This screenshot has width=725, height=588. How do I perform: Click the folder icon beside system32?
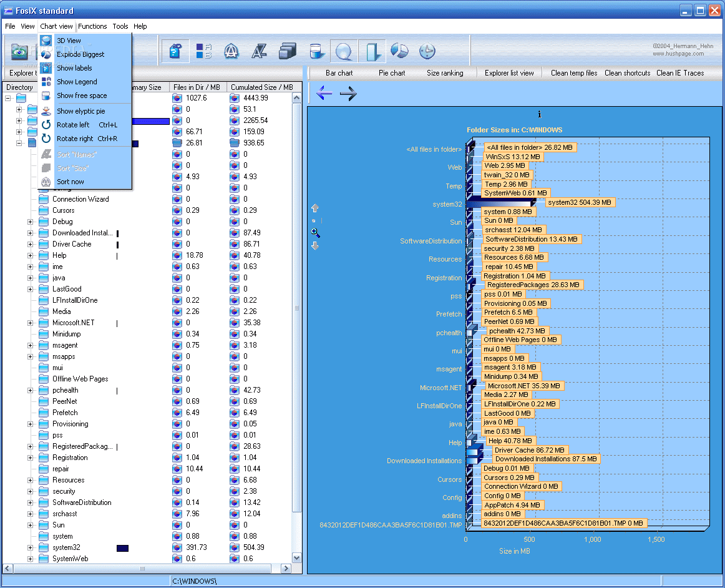44,547
